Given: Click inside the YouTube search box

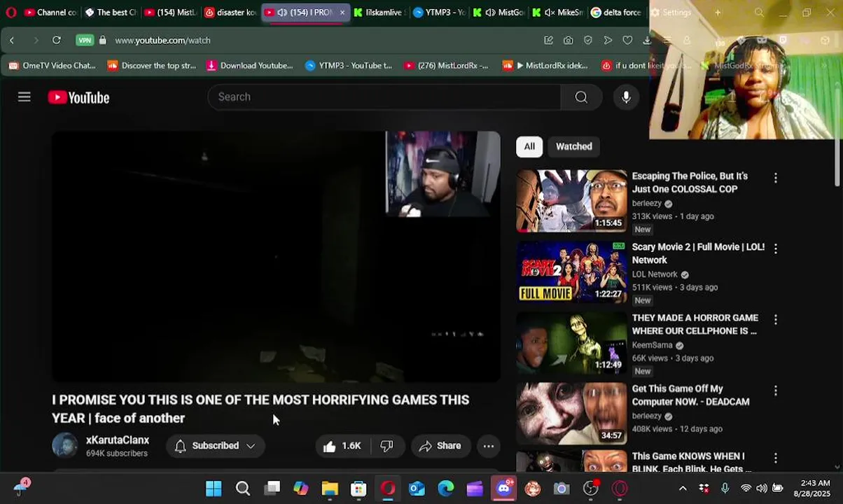Looking at the screenshot, I should (384, 97).
